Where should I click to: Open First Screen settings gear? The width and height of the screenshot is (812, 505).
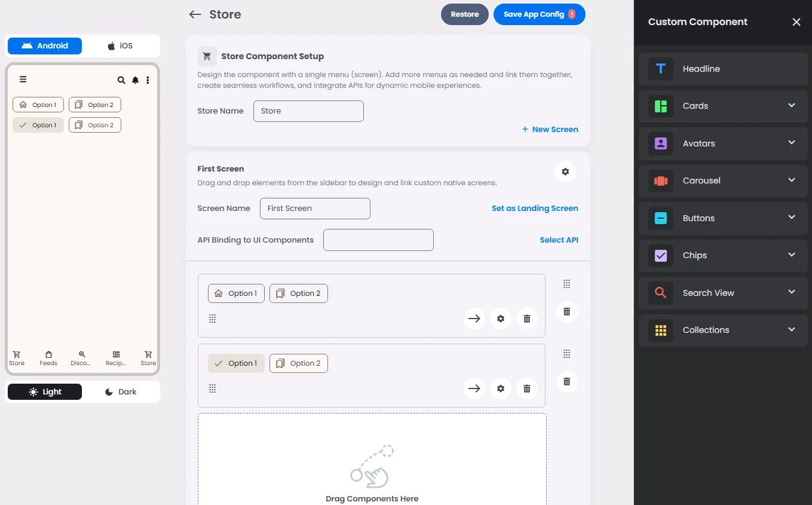pyautogui.click(x=565, y=172)
